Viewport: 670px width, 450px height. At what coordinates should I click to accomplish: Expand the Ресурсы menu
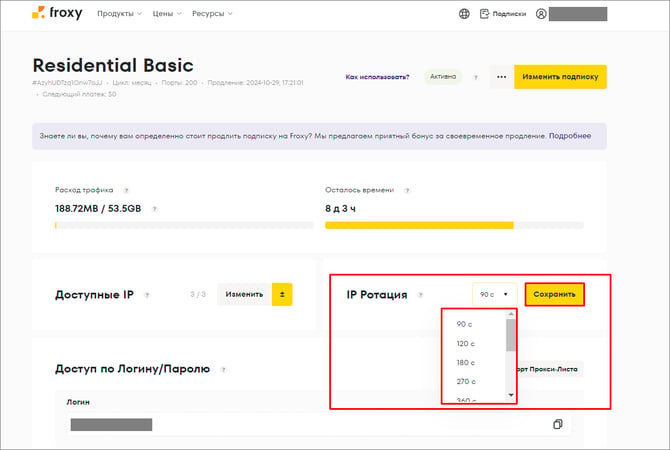click(x=212, y=14)
